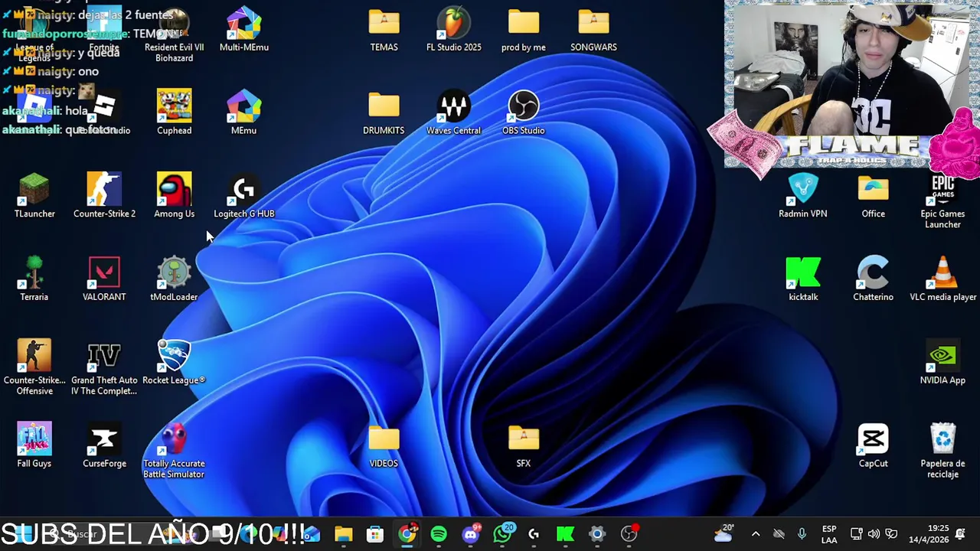Open OBS Studio from the taskbar

(x=629, y=534)
